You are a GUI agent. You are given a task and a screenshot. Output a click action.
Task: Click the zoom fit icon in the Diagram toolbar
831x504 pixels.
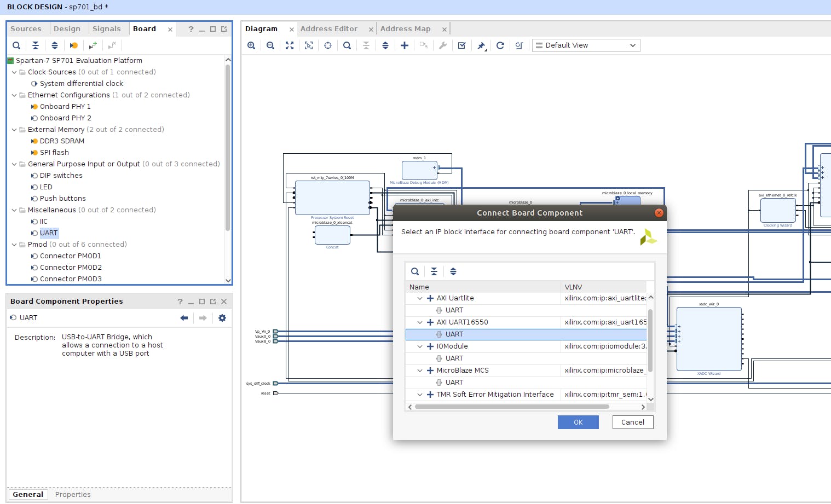coord(290,45)
